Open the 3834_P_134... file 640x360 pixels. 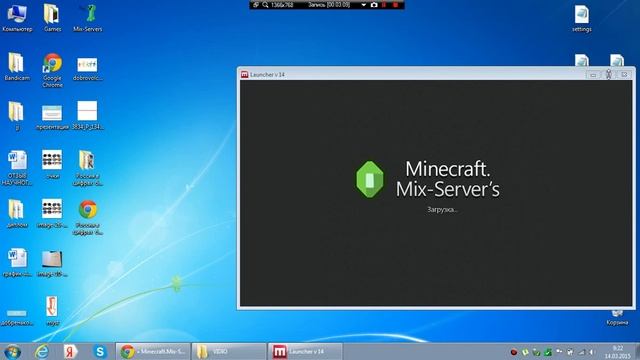point(87,115)
